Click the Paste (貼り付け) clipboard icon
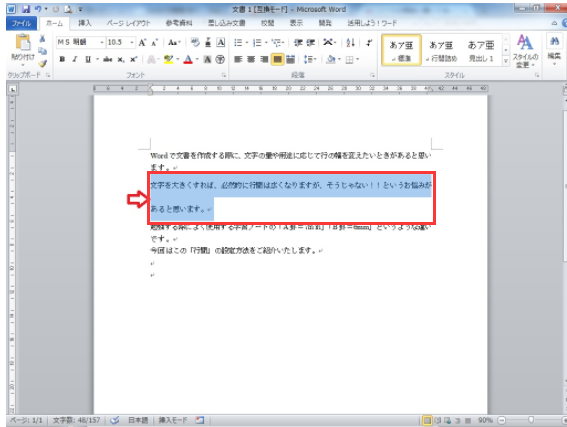 coord(22,43)
